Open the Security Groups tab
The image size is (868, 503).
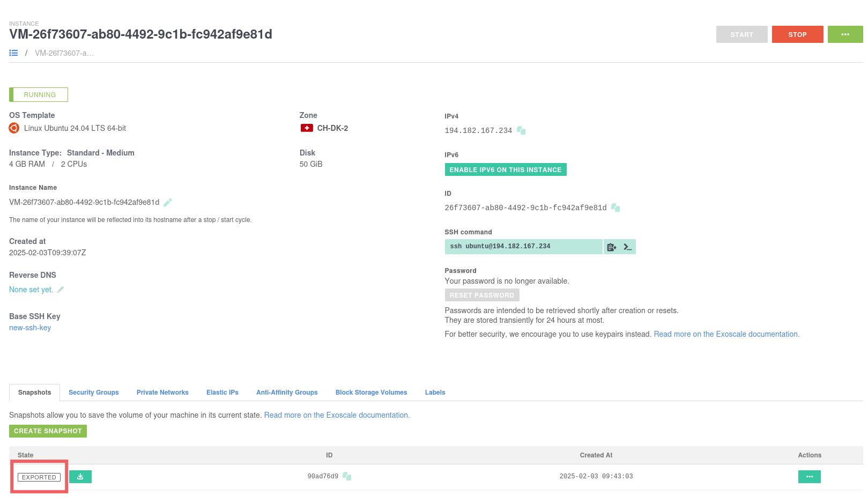click(x=94, y=393)
